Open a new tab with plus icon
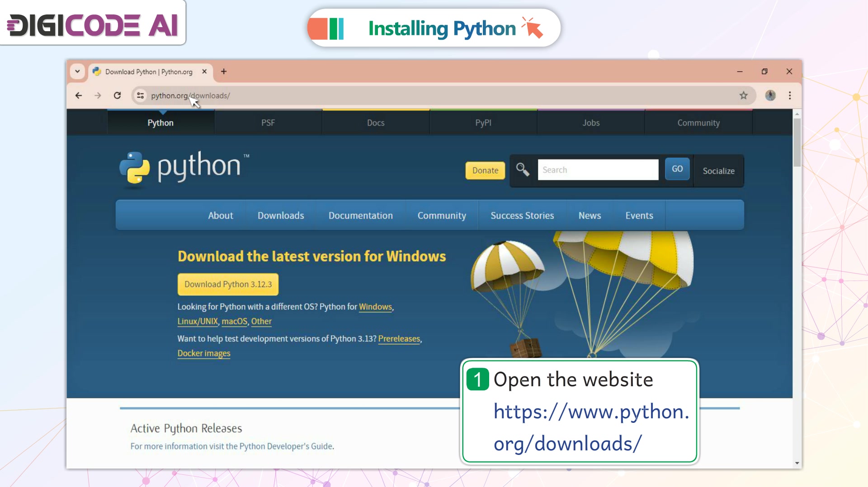This screenshot has width=868, height=487. 224,71
